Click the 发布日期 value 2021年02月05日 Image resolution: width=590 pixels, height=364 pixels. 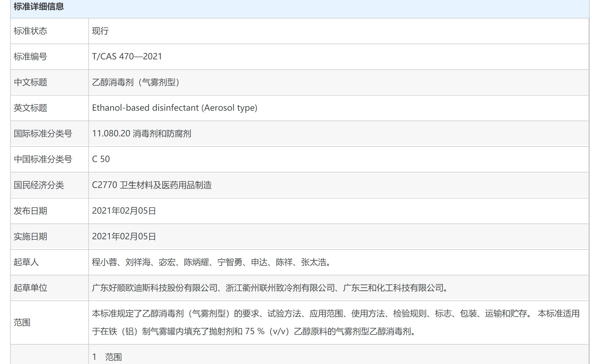124,211
